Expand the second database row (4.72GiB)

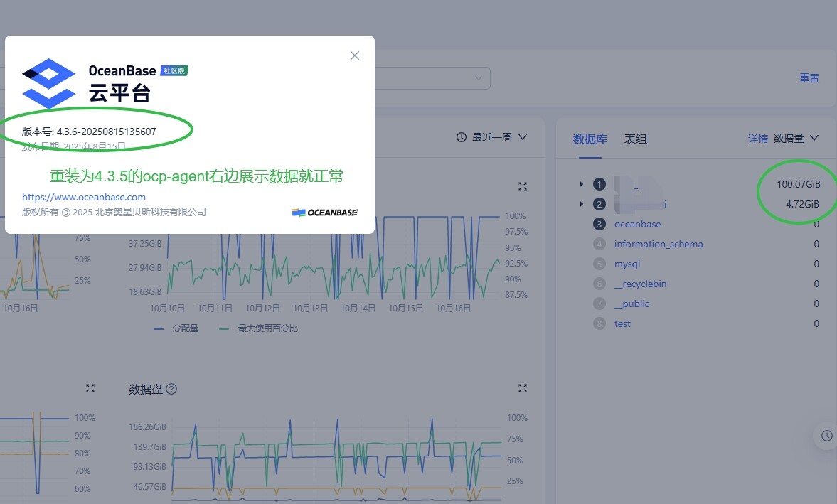click(581, 204)
